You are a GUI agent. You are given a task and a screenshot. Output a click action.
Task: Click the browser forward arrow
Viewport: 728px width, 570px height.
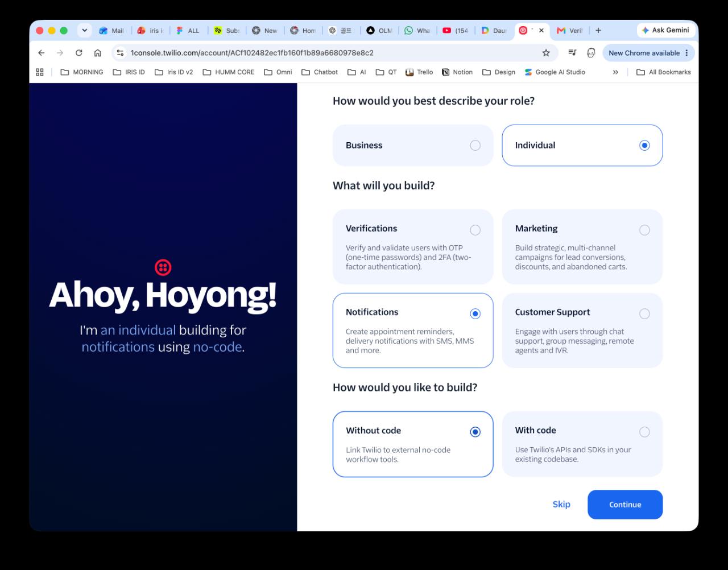click(60, 53)
